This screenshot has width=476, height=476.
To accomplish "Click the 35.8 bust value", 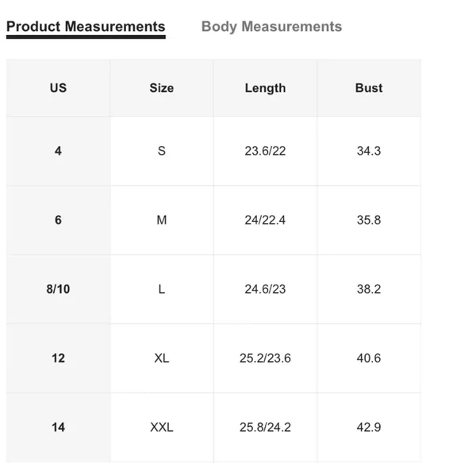I will point(369,220).
